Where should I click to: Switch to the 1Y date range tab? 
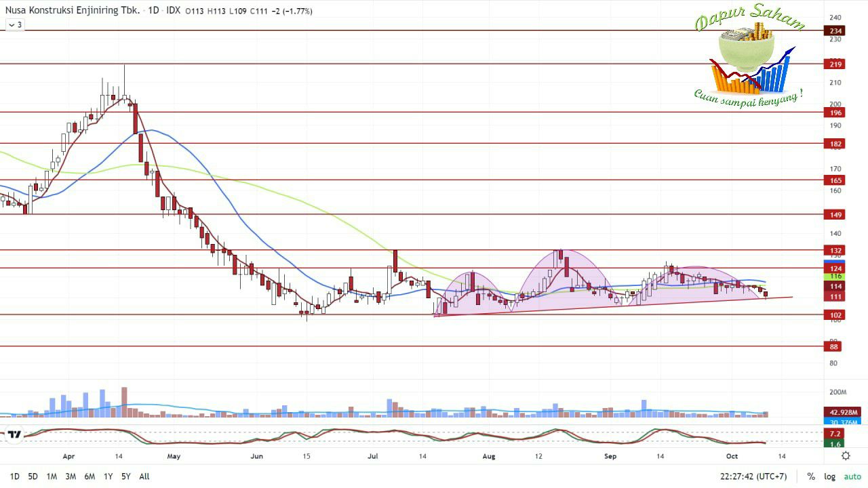(107, 476)
